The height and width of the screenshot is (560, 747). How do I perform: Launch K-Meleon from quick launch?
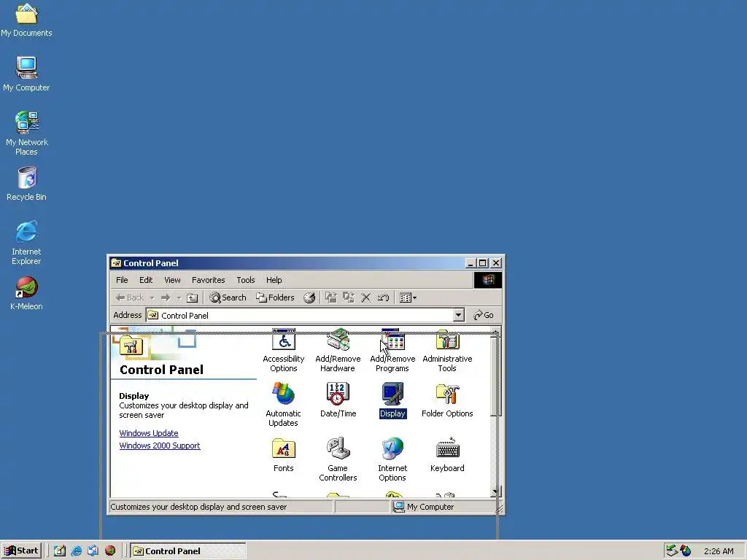(110, 551)
